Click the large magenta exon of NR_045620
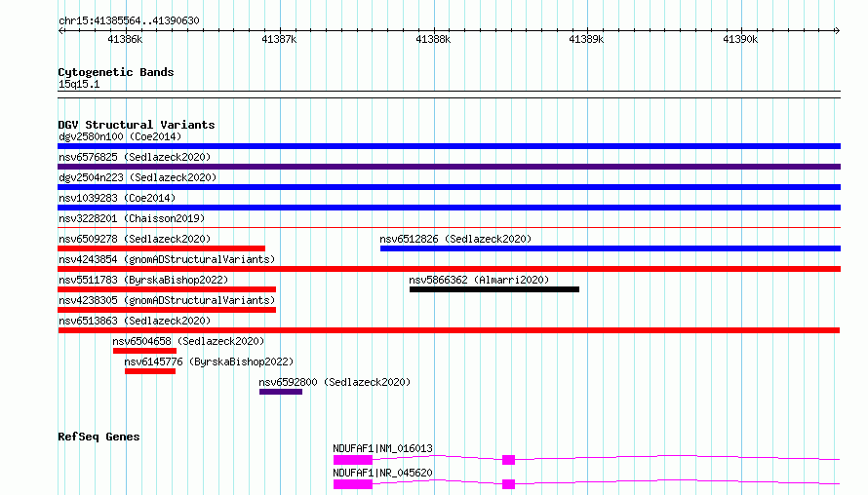 (353, 484)
